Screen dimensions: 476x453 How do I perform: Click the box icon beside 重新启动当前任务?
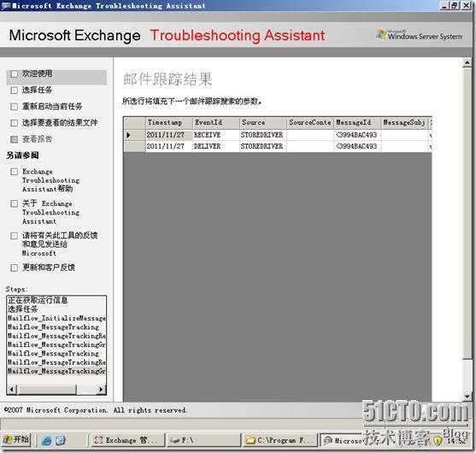pyautogui.click(x=14, y=107)
